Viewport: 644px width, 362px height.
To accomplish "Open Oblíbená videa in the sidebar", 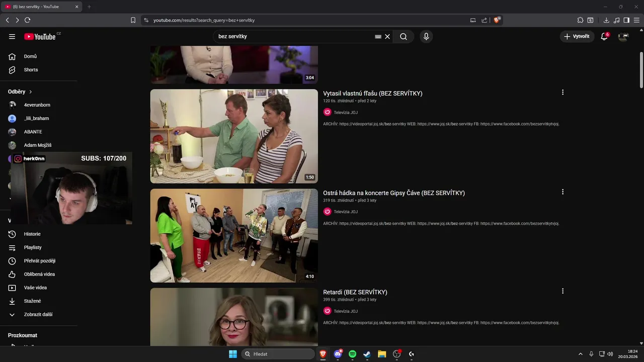I will pos(40,275).
